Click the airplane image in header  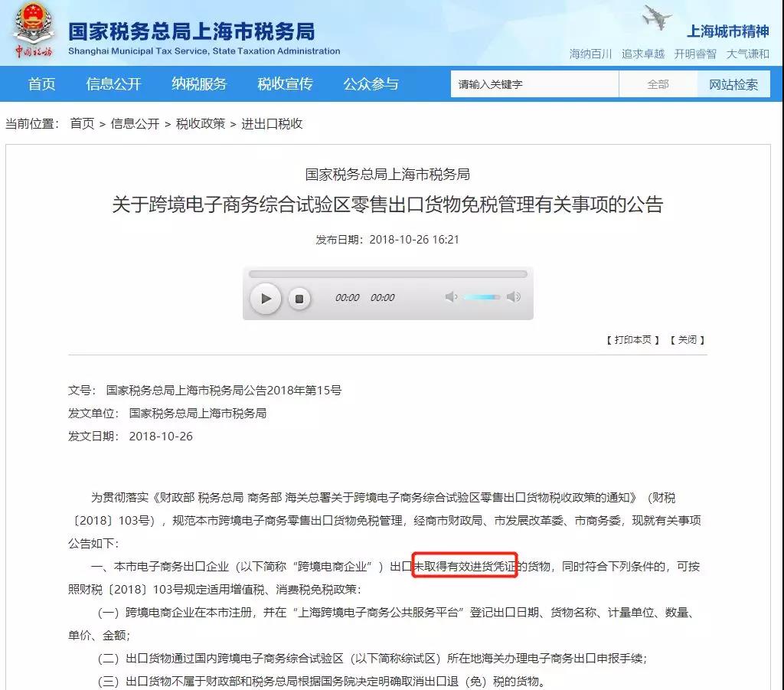click(656, 18)
